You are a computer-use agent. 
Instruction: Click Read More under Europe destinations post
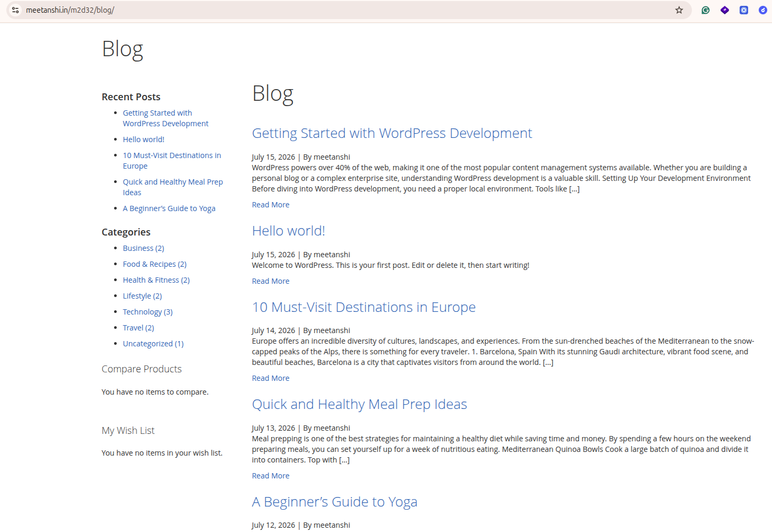click(271, 378)
